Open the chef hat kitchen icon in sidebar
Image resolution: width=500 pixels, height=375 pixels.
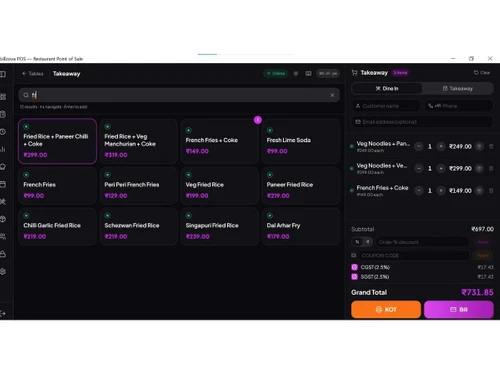point(3,166)
